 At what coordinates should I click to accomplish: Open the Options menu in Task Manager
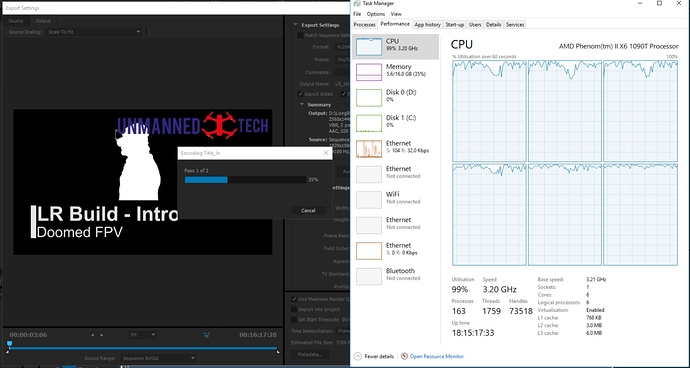(x=376, y=14)
